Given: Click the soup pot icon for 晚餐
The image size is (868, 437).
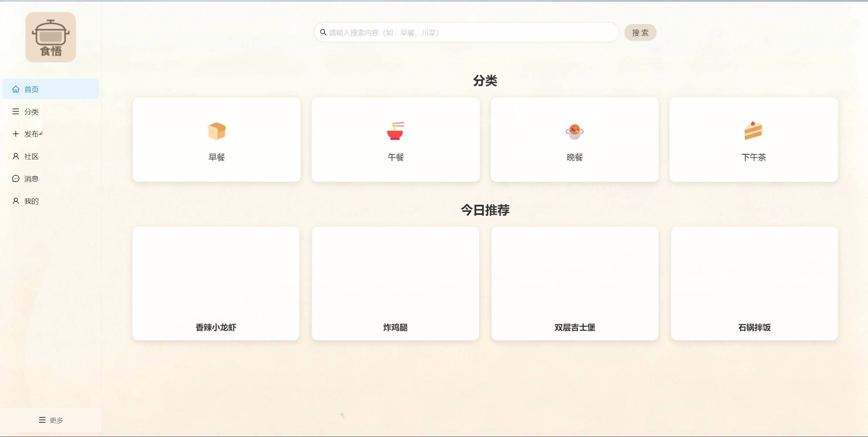Looking at the screenshot, I should click(574, 132).
